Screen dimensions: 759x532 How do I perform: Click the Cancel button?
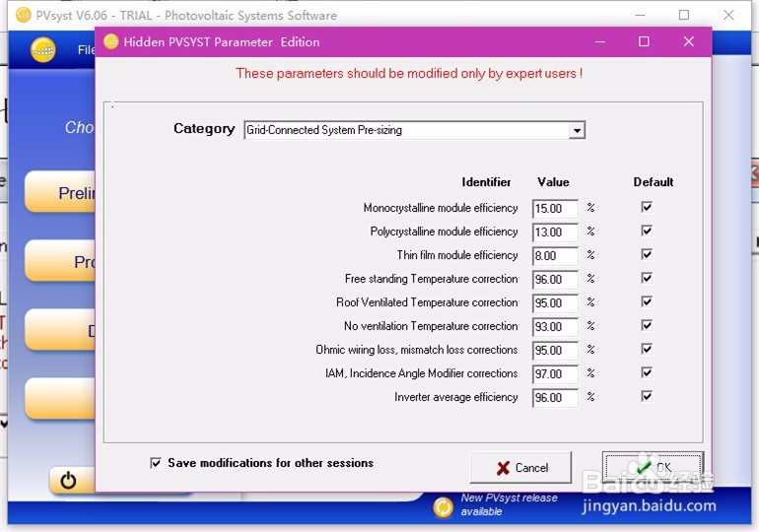tap(520, 468)
